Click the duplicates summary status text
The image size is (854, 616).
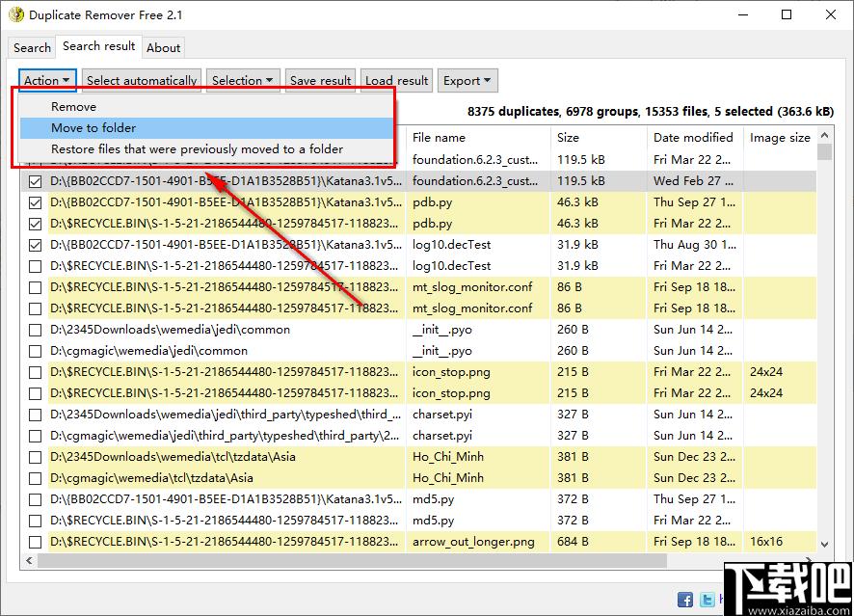point(651,112)
